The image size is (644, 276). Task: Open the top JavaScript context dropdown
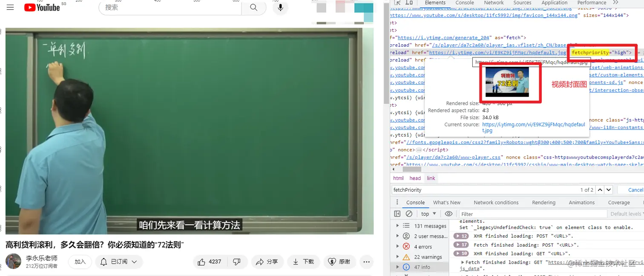pyautogui.click(x=428, y=214)
